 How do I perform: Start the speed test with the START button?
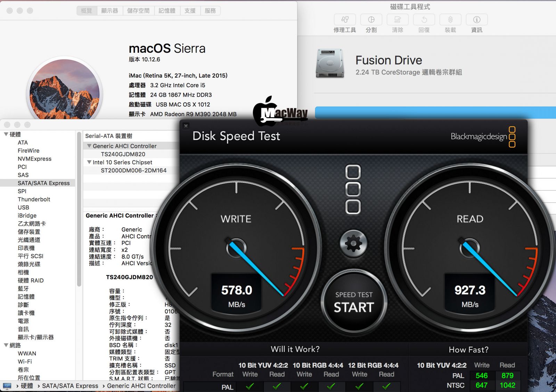pyautogui.click(x=354, y=302)
